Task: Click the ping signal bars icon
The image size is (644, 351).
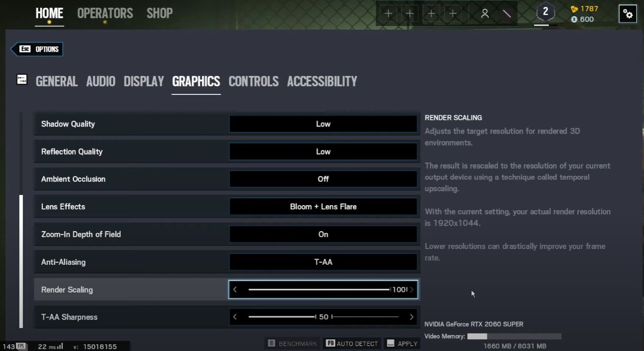Action: 60,346
